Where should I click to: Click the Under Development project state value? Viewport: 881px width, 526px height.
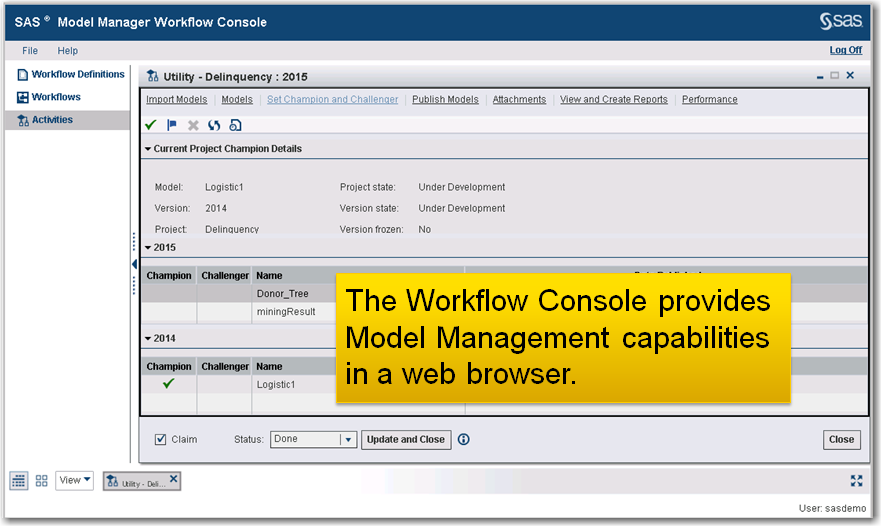click(461, 187)
